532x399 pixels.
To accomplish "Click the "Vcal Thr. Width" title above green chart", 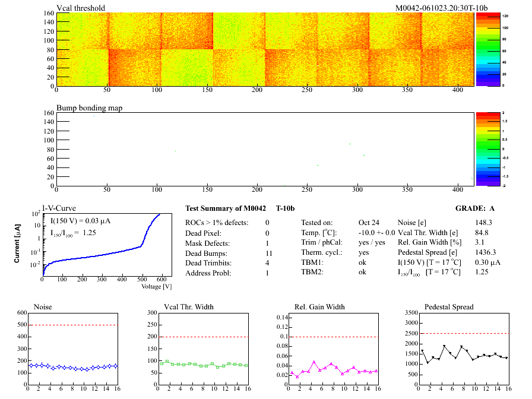I will [x=189, y=307].
